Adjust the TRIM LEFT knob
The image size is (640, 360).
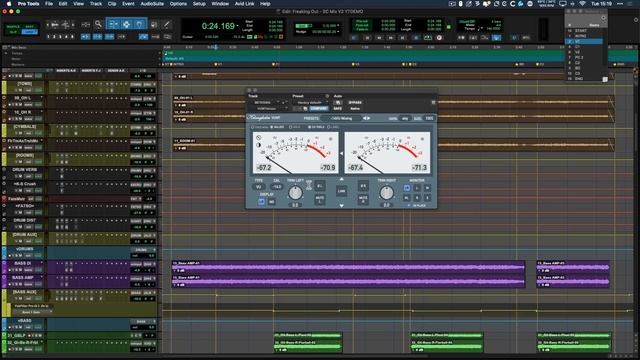point(295,193)
